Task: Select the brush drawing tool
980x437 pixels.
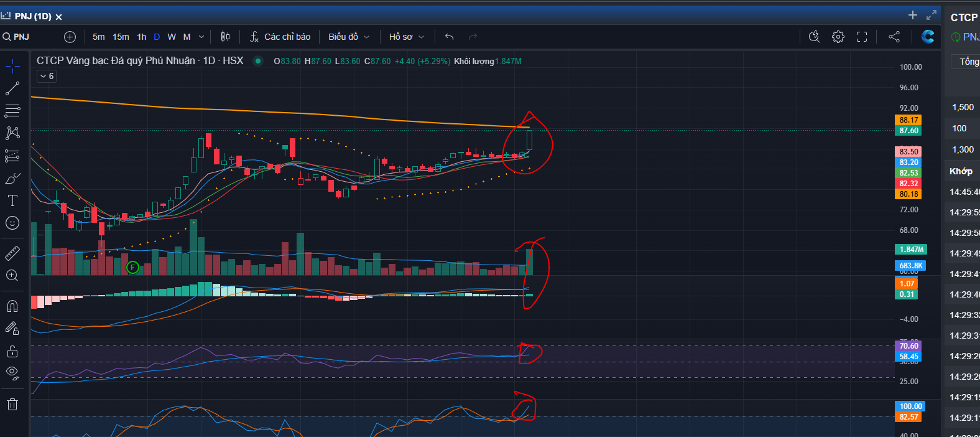Action: pyautogui.click(x=12, y=179)
